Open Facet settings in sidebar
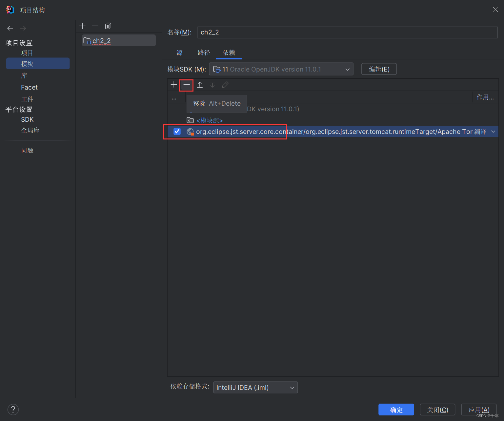 pyautogui.click(x=29, y=87)
